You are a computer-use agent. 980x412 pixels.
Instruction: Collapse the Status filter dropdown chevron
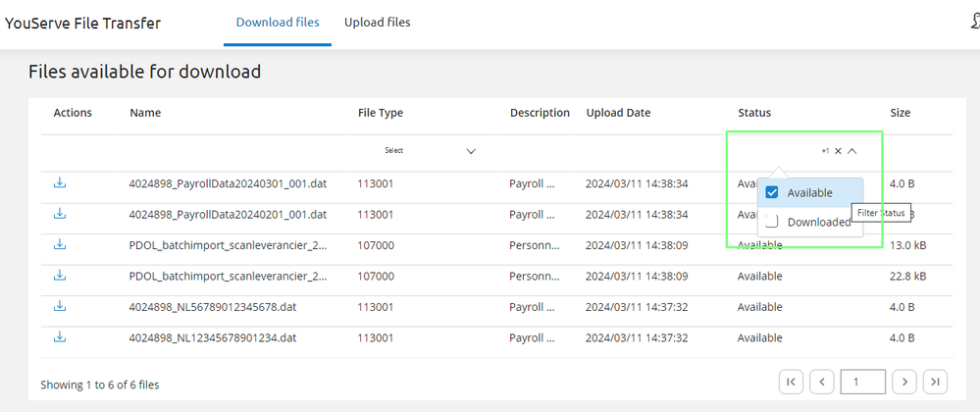(852, 151)
